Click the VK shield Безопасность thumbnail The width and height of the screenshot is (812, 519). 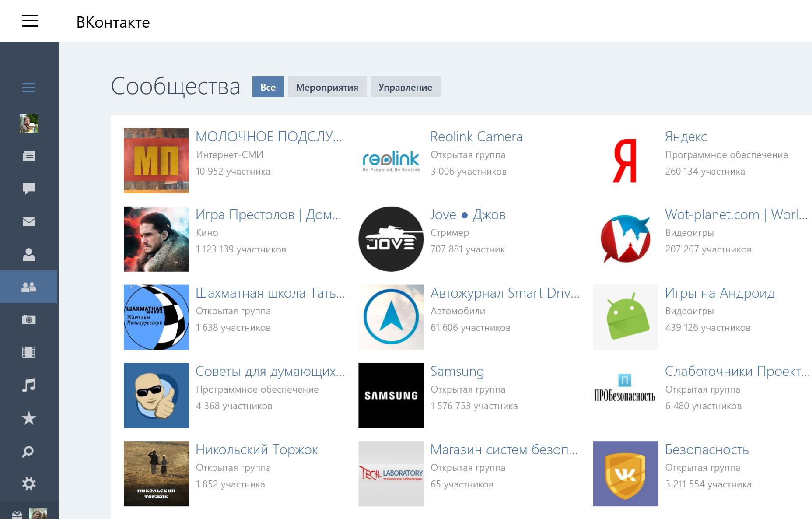tap(626, 473)
